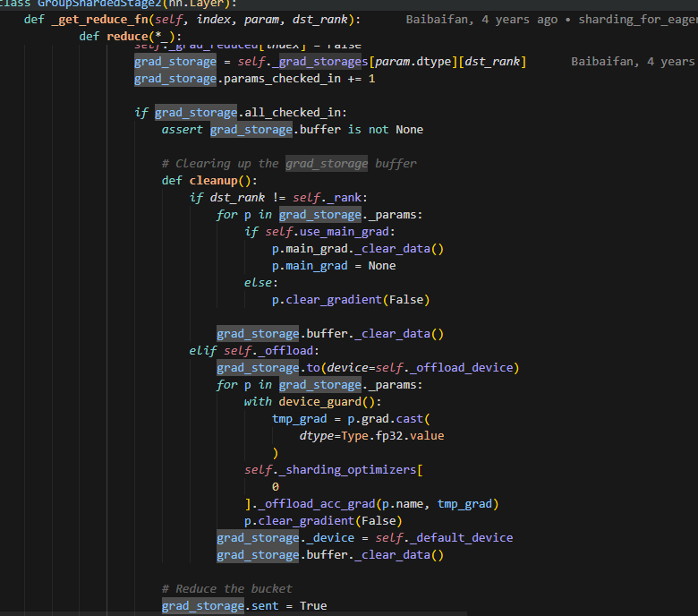Click blame note beside the _grad_storages assignment

(632, 61)
